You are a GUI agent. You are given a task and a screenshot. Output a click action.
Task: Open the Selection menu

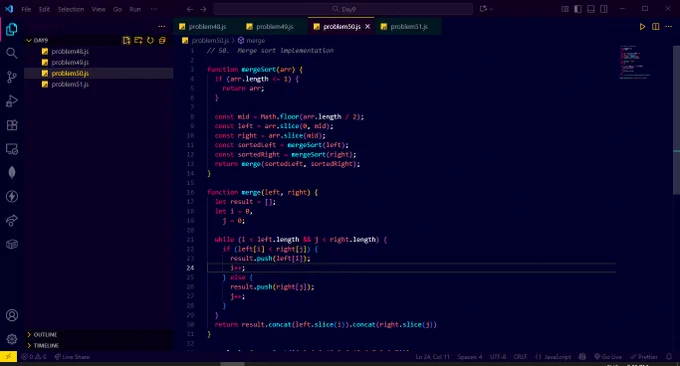(71, 9)
